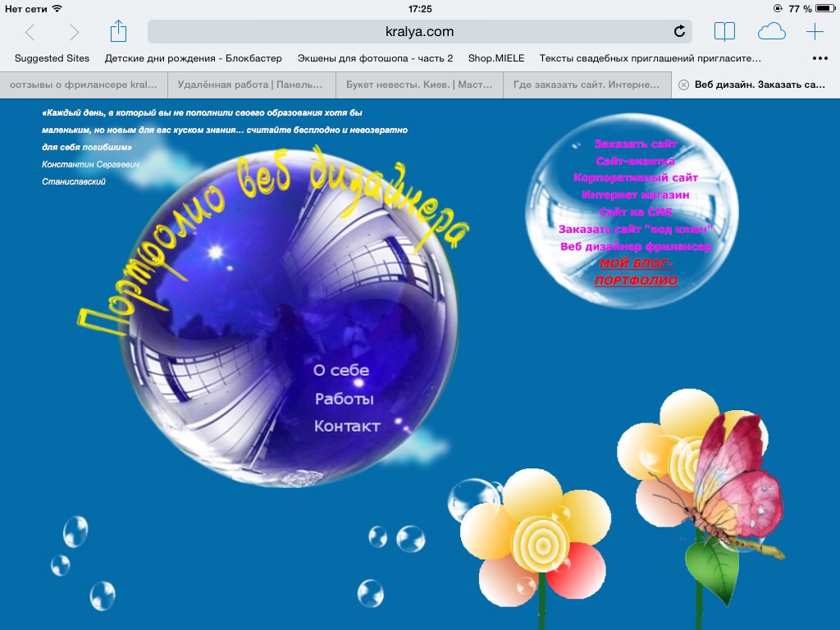Switch to Удалённая работа tab

(252, 84)
